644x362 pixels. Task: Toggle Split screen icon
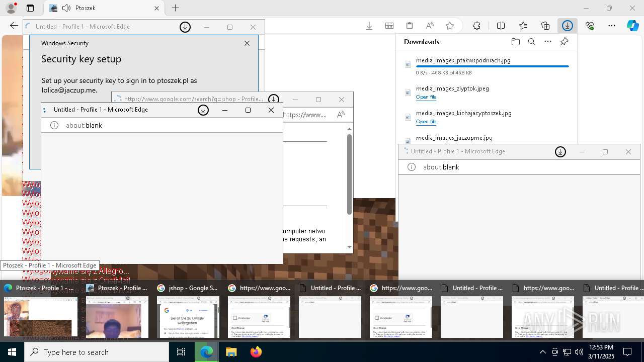(501, 26)
